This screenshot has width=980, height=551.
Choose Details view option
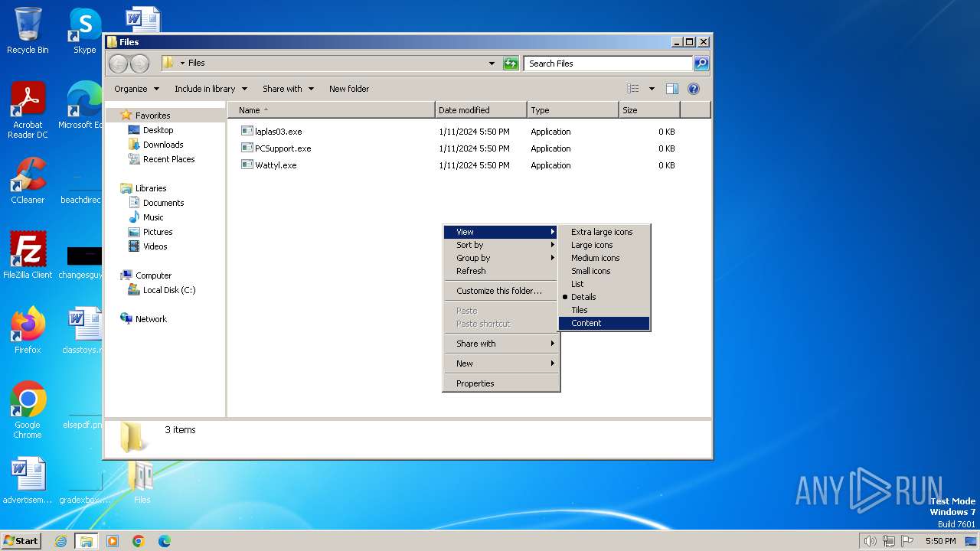click(604, 297)
